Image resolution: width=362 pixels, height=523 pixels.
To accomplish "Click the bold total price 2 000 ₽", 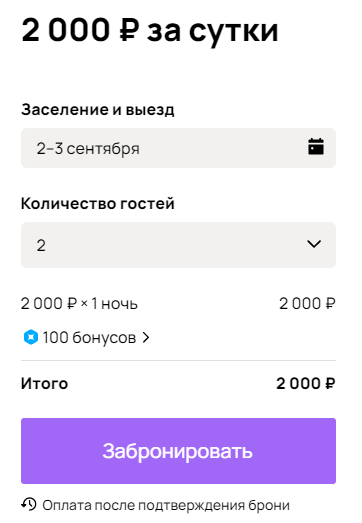I will (306, 384).
